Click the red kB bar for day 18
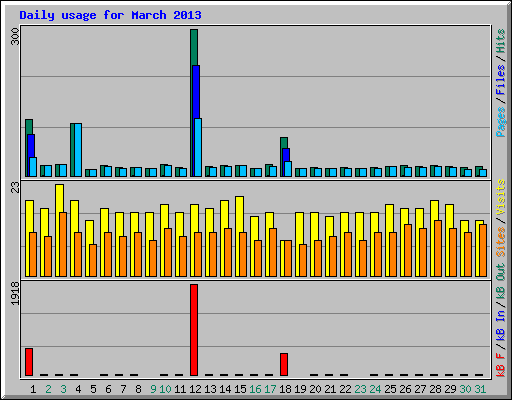 click(x=284, y=365)
